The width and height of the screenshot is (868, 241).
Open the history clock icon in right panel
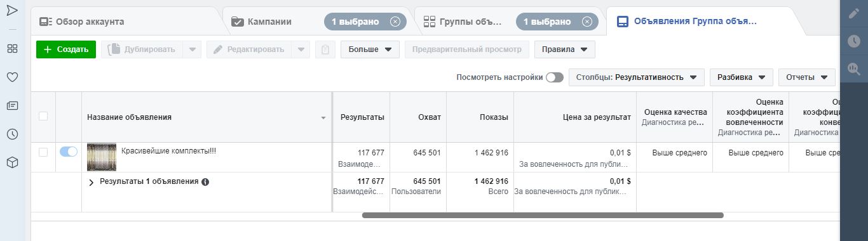[854, 41]
